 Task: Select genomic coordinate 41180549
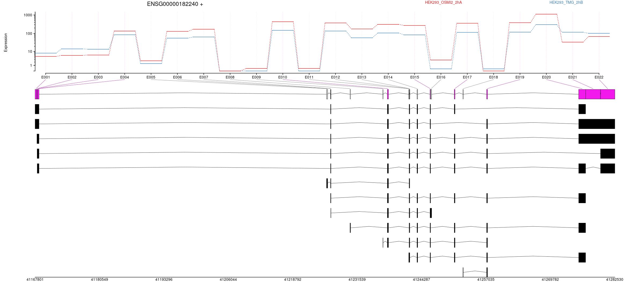pos(99,280)
